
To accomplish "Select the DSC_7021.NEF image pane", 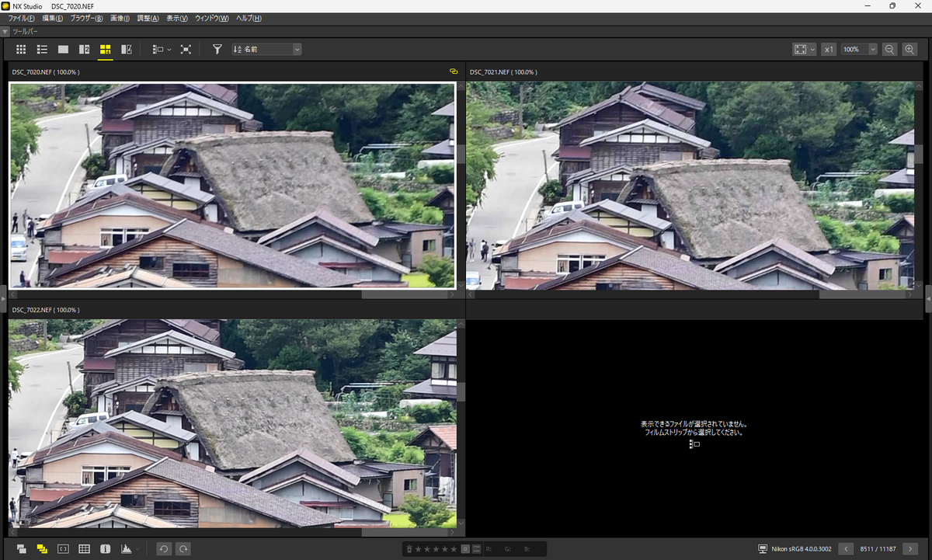I will tap(690, 186).
